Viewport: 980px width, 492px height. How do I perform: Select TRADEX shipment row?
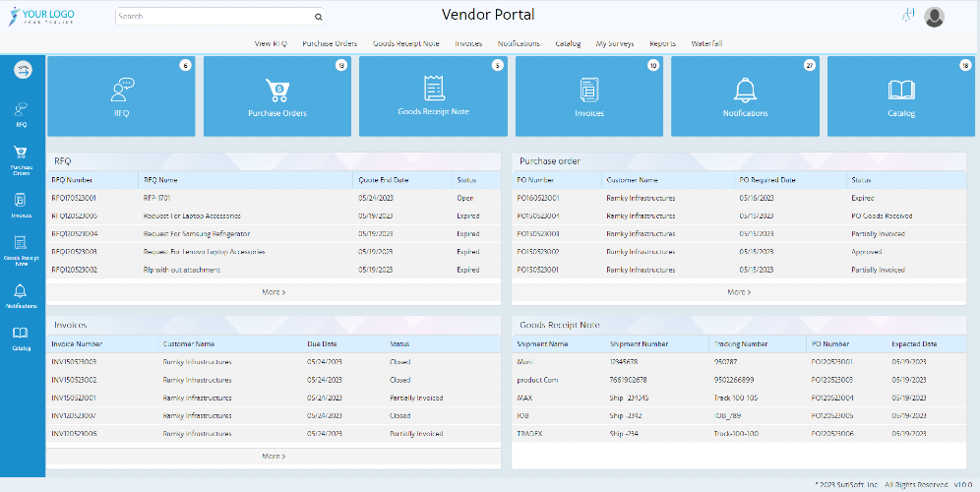(739, 434)
